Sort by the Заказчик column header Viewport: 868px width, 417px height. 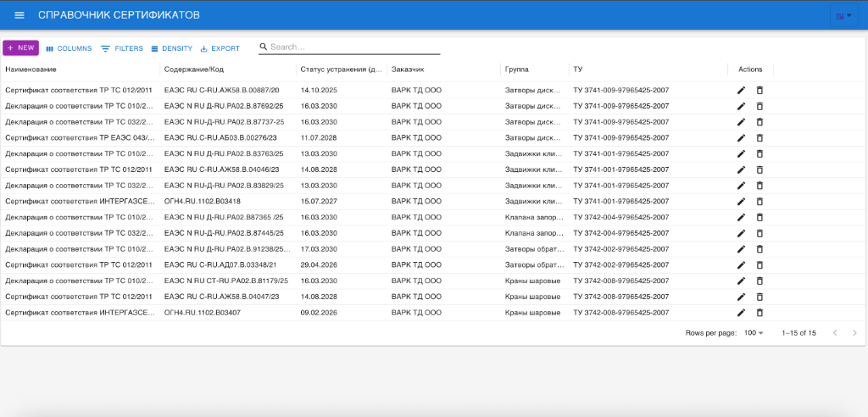407,69
